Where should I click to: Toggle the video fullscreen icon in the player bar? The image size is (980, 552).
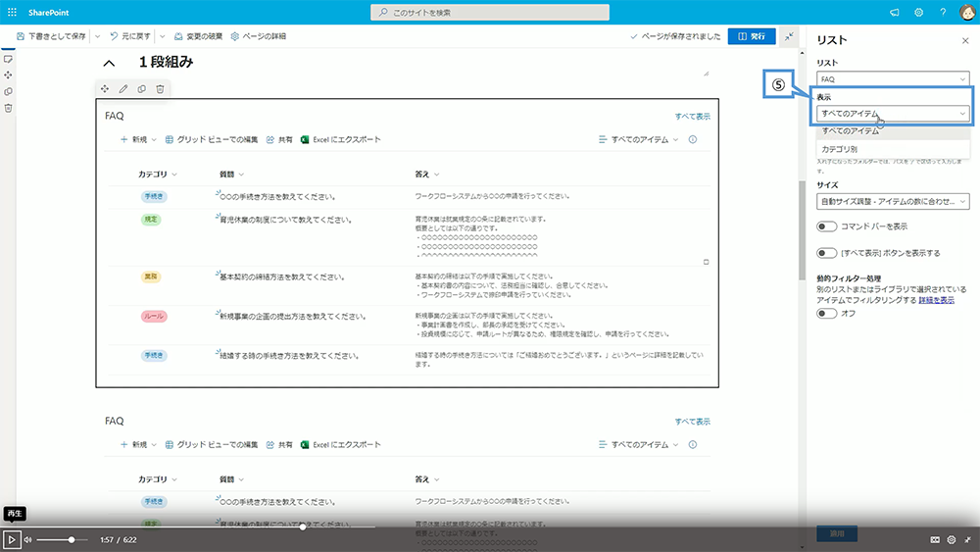tap(967, 539)
